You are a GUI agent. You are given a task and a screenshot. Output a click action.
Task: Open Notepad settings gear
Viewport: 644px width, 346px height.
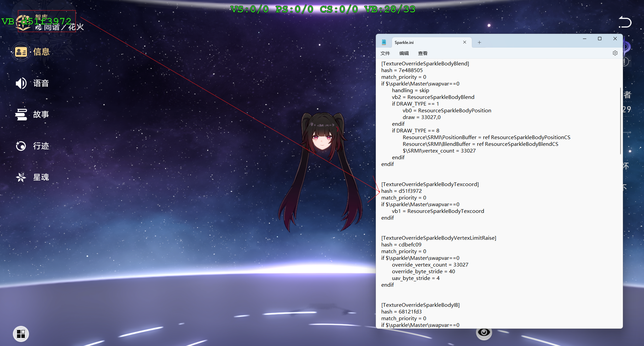pos(615,53)
